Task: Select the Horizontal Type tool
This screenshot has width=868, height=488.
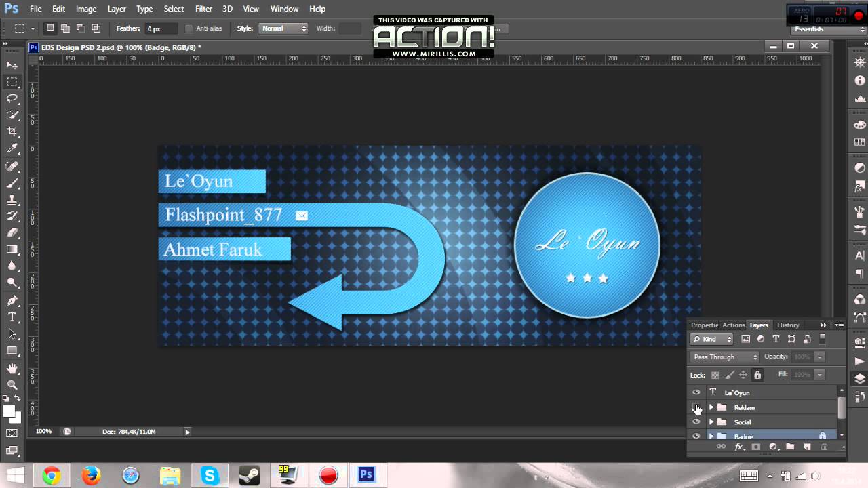Action: coord(12,317)
